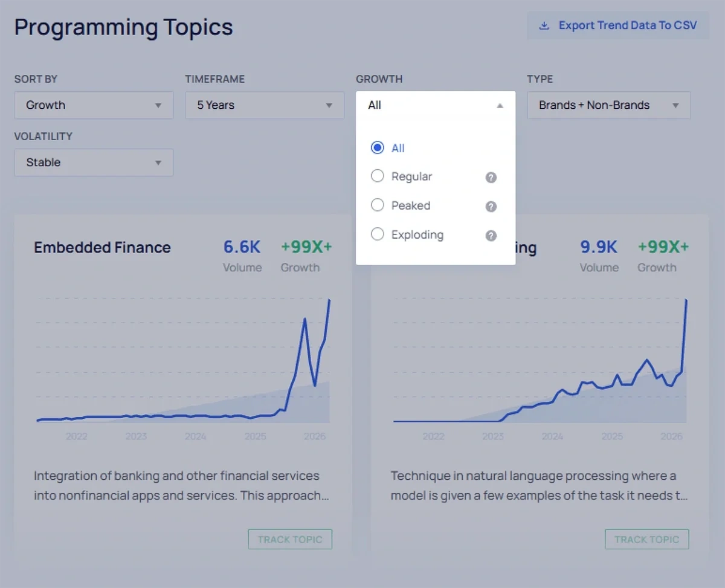This screenshot has width=725, height=588.
Task: Click the download icon on Export button
Action: point(544,25)
